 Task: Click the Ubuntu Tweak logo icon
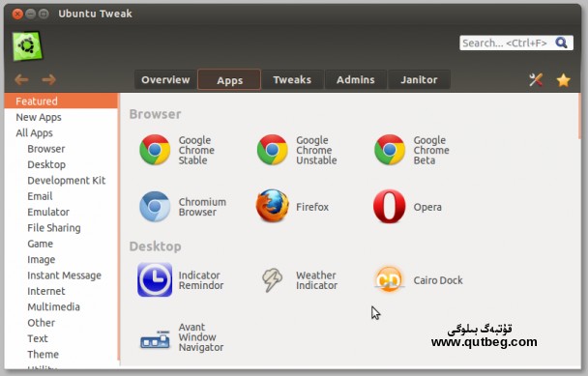tap(27, 46)
